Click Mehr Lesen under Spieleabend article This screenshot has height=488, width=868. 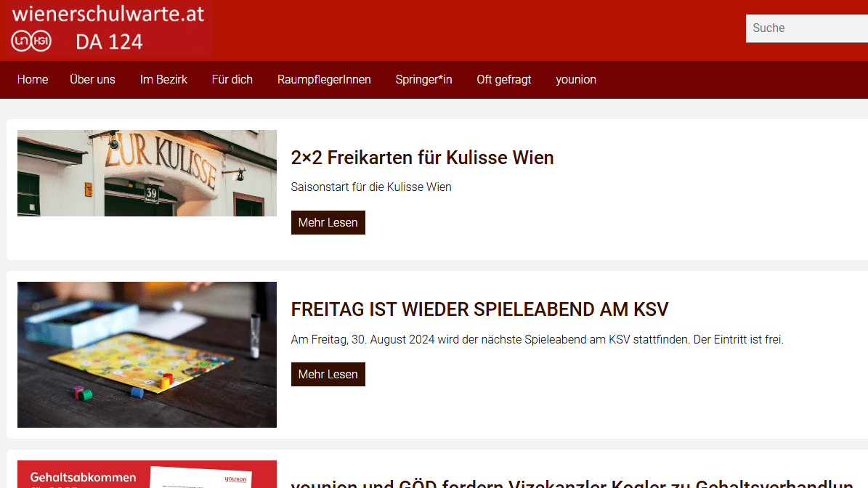(x=328, y=375)
